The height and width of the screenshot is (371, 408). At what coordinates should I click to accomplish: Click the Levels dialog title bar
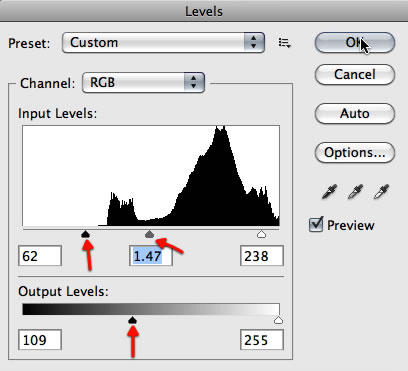[204, 11]
